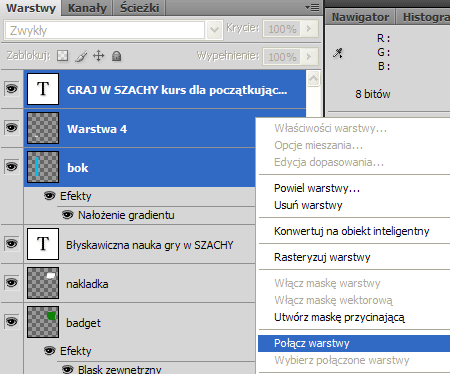Hide Efekty of the badget layer
Image resolution: width=450 pixels, height=374 pixels.
[50, 351]
